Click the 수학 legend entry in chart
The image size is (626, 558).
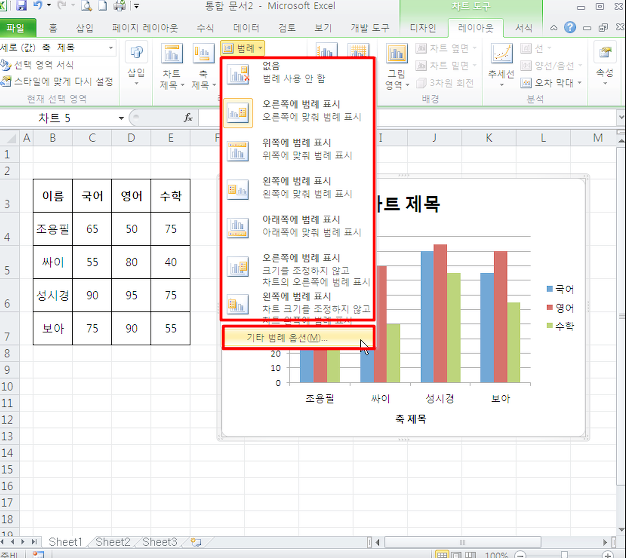point(560,326)
